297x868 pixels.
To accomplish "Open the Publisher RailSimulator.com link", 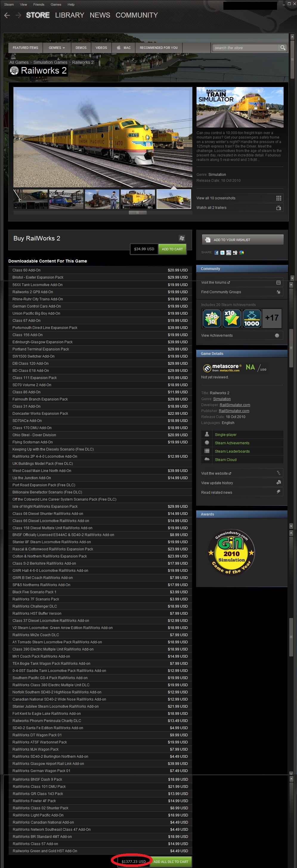I will tap(234, 411).
